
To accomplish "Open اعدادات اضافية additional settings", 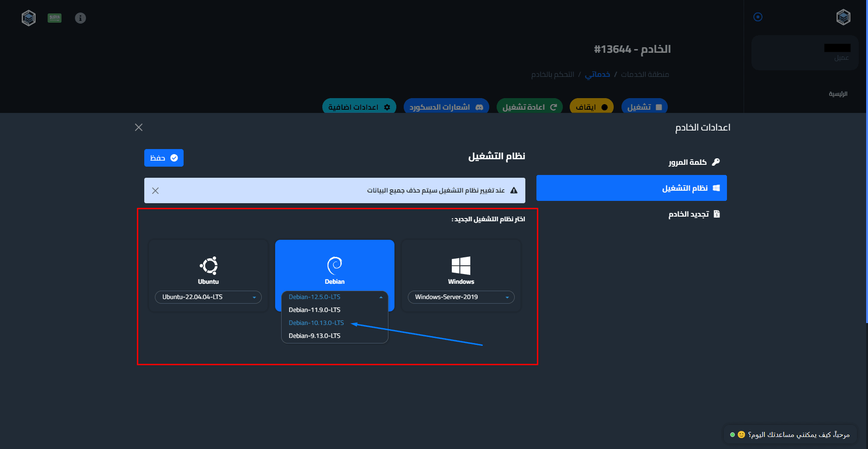I will pyautogui.click(x=359, y=107).
